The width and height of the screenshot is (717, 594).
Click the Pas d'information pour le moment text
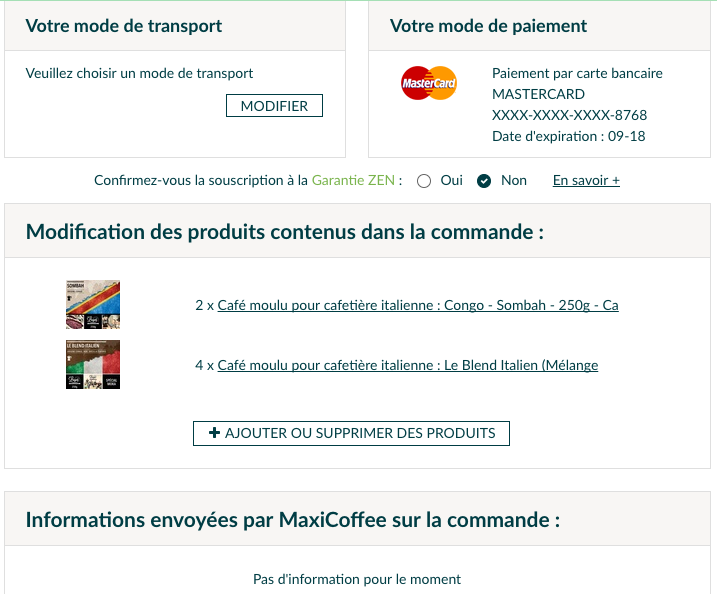[357, 579]
